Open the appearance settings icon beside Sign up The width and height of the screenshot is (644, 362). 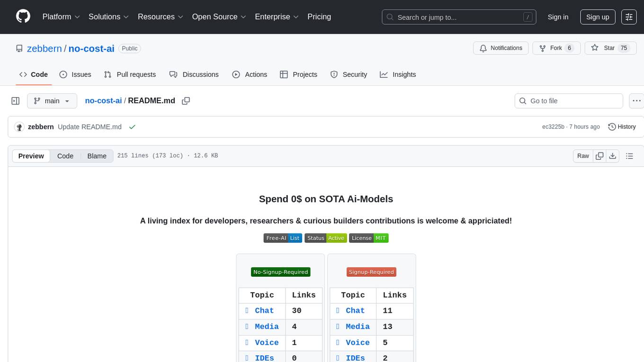click(629, 17)
